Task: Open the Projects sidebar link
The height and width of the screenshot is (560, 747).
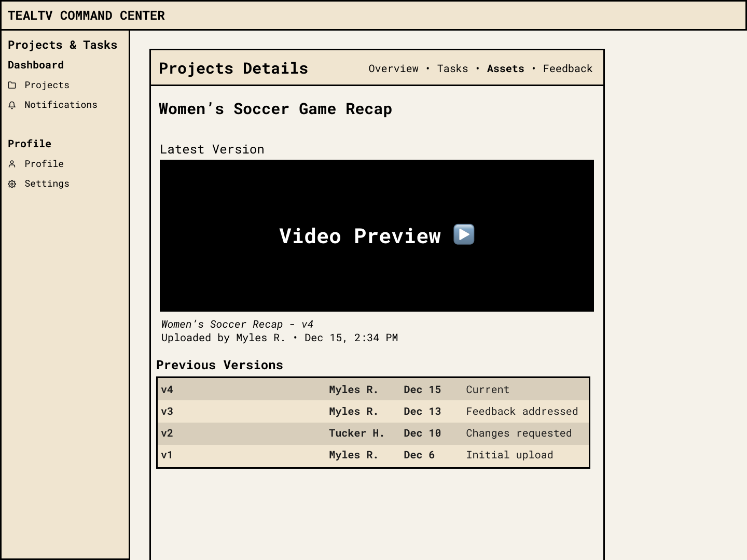Action: pyautogui.click(x=47, y=85)
